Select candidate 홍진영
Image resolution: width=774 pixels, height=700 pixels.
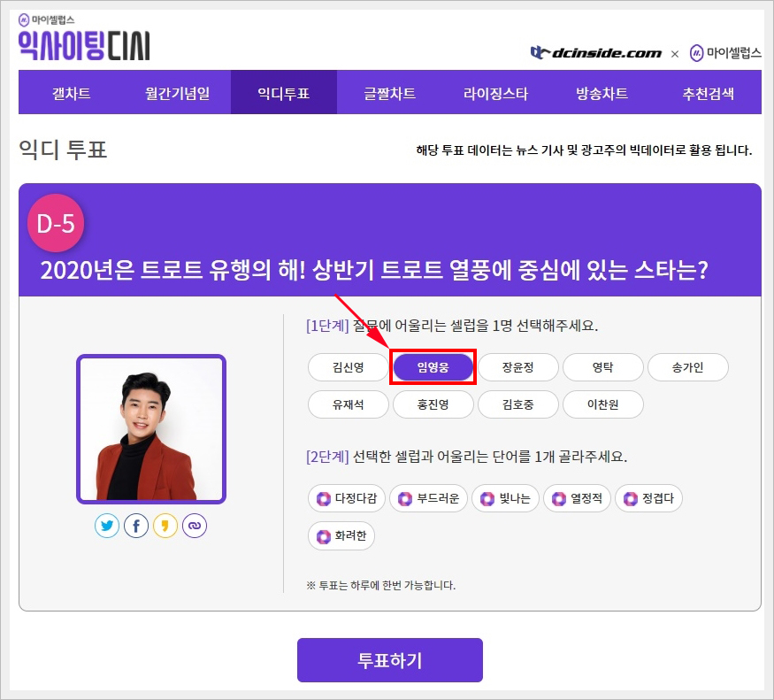point(433,404)
